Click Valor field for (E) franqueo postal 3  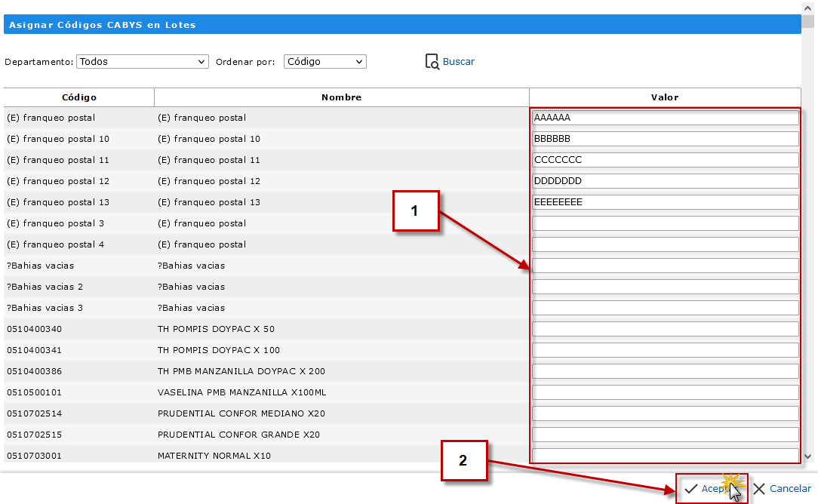click(x=665, y=223)
